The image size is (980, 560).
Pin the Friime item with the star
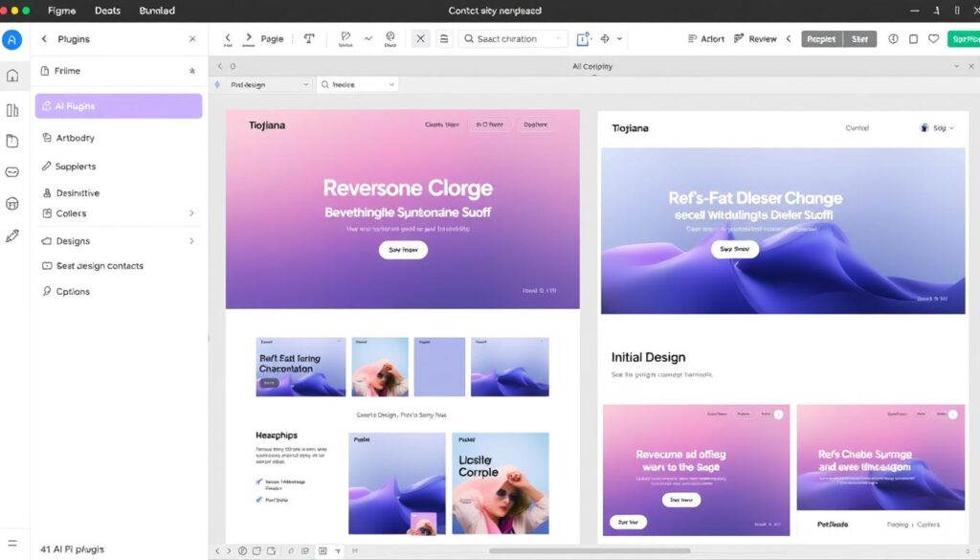click(x=191, y=71)
